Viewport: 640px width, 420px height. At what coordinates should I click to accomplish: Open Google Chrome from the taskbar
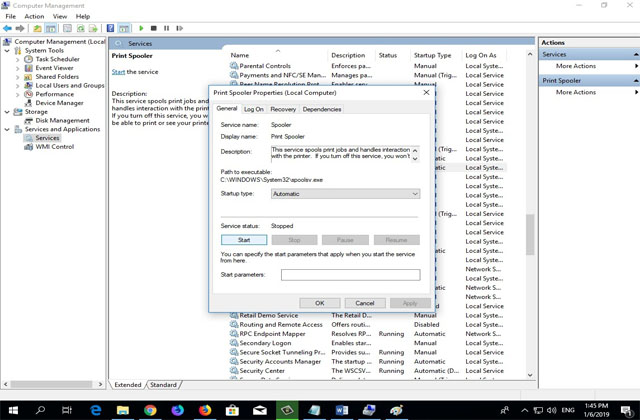(x=150, y=410)
